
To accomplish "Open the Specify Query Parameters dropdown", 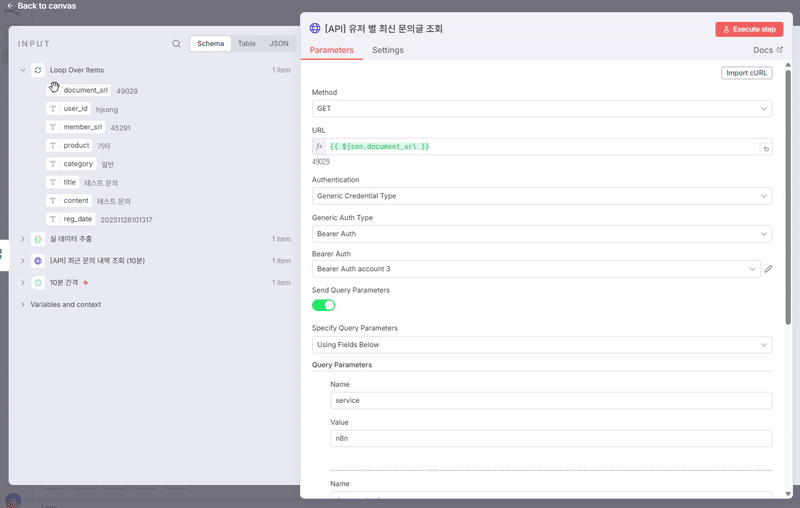I will (x=542, y=345).
